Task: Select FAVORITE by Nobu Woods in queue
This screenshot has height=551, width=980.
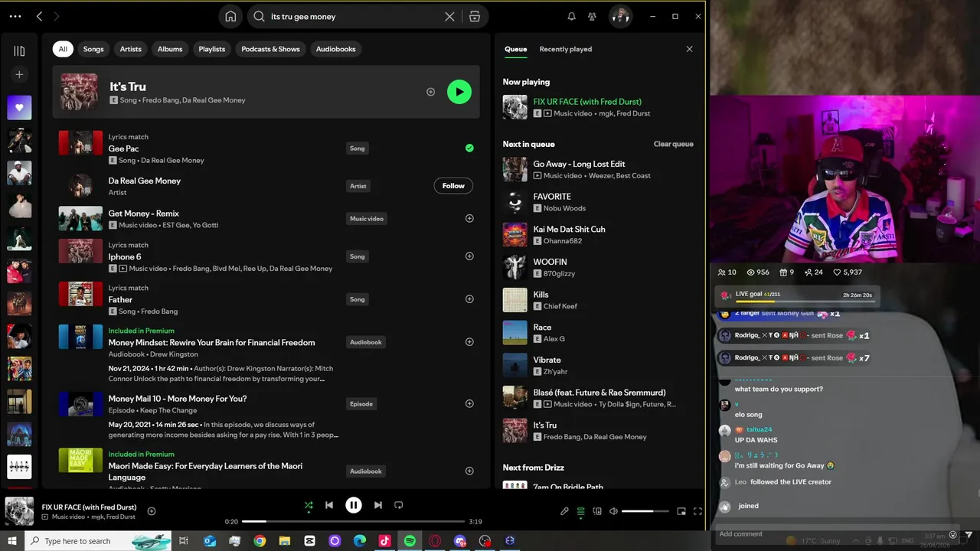Action: tap(599, 202)
